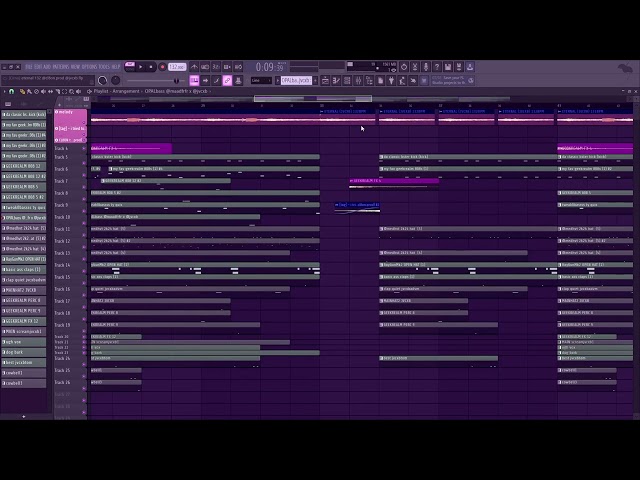Select the playlist Delete tool

36,91
